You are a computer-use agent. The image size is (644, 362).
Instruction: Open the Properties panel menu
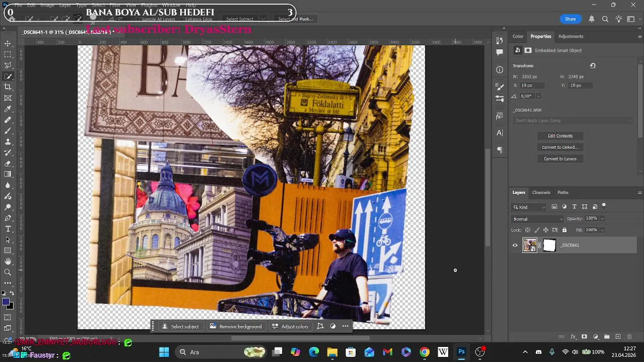click(x=639, y=36)
